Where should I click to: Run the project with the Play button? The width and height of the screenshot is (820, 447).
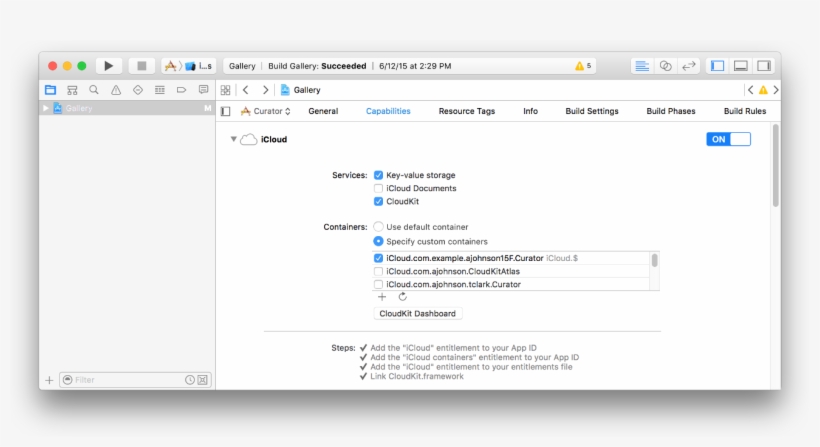(x=108, y=66)
